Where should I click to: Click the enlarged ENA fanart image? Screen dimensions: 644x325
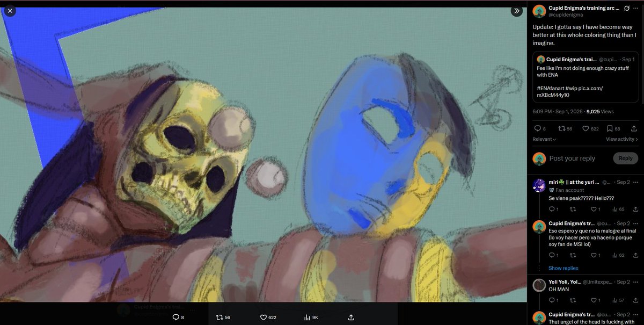(263, 155)
